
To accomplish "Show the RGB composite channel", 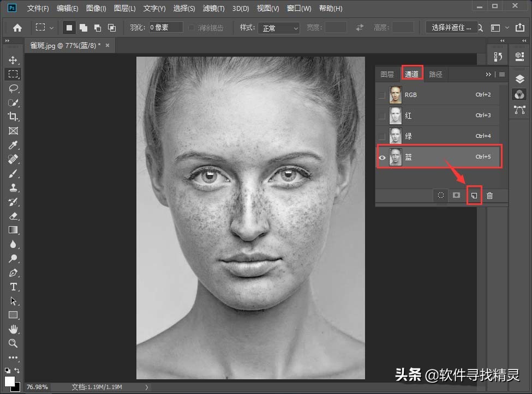I will [x=381, y=94].
